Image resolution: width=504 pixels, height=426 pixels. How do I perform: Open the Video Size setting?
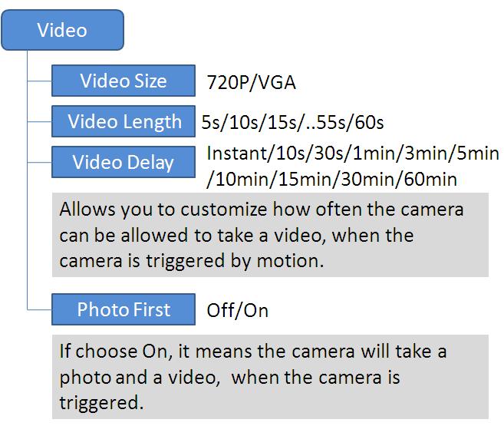(x=124, y=81)
